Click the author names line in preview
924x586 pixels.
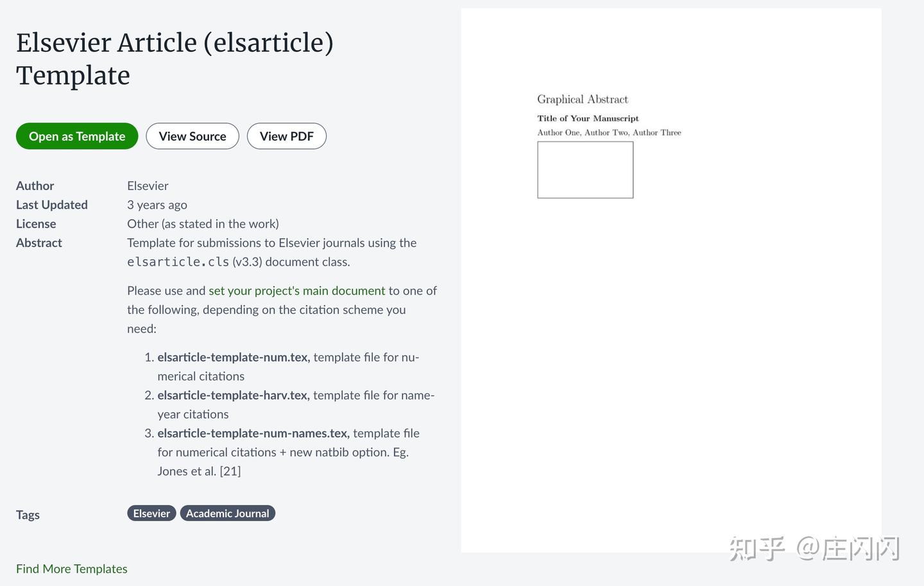click(609, 133)
